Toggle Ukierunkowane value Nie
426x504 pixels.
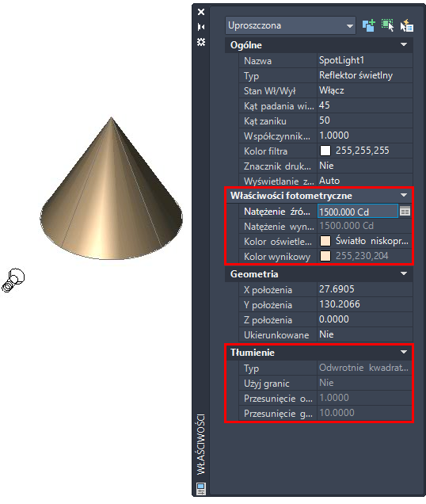(x=365, y=334)
